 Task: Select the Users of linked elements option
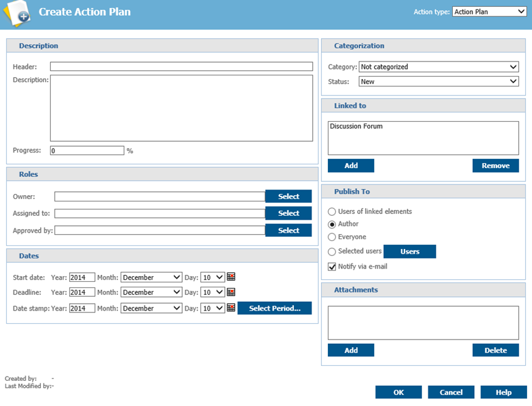point(332,212)
